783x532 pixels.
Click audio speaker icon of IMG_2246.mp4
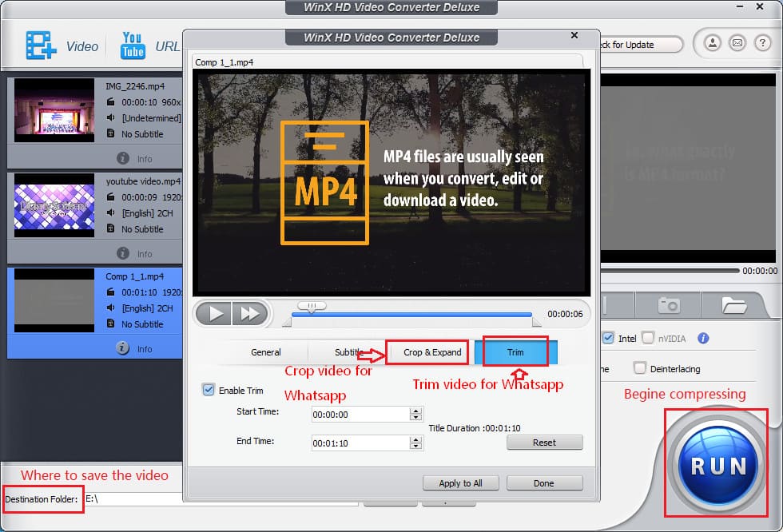click(111, 117)
